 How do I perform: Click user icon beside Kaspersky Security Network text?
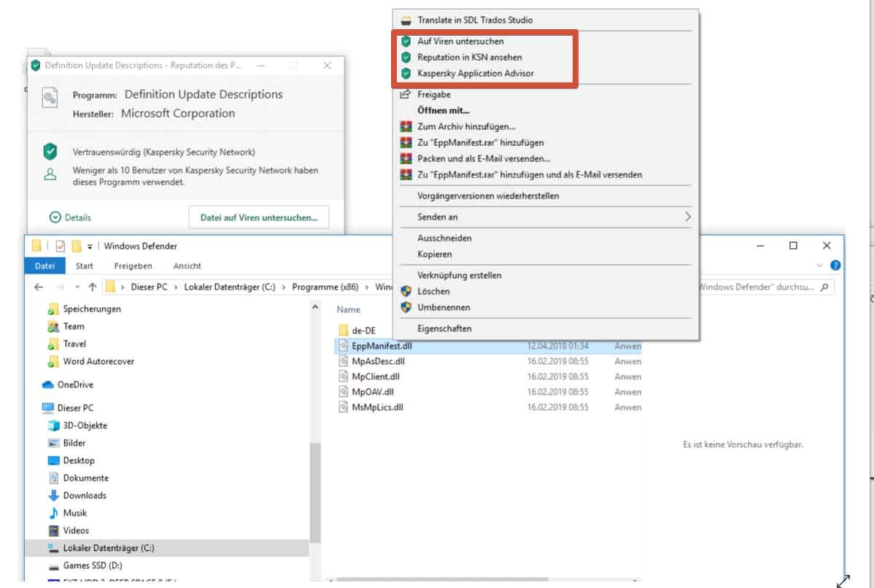(x=50, y=174)
